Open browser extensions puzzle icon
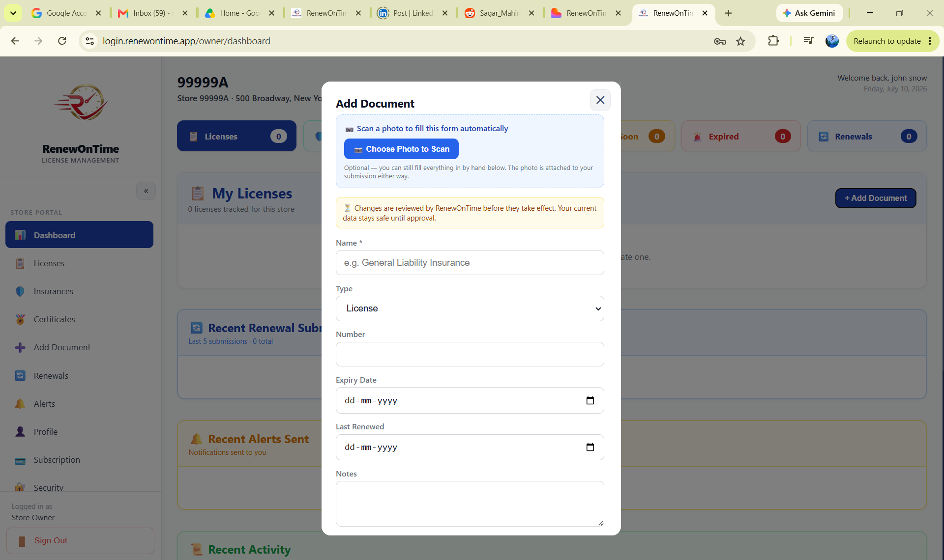 [x=773, y=41]
